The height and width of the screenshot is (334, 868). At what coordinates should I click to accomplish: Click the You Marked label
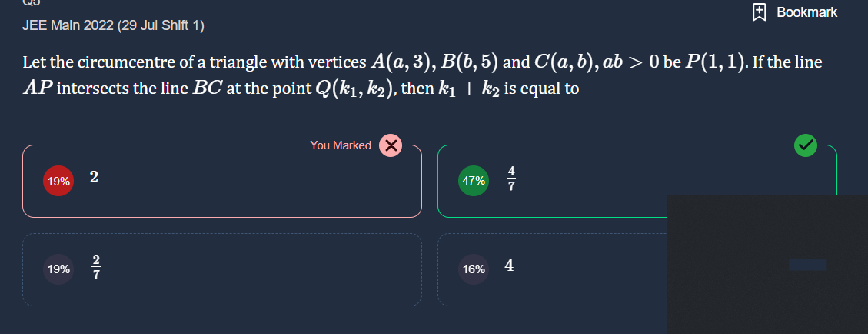(x=341, y=145)
